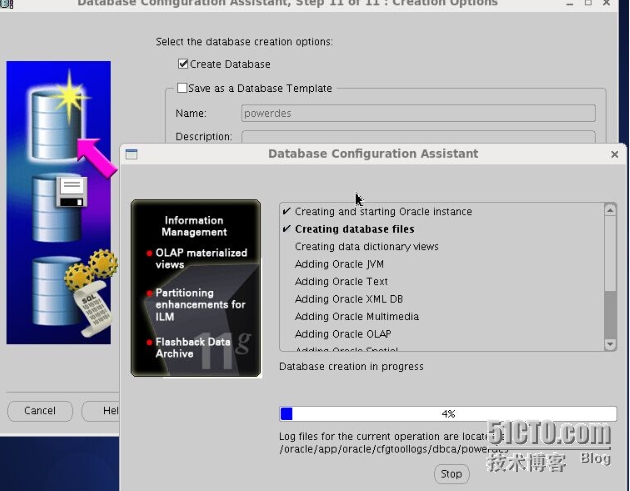Viewport: 630px width, 491px height.
Task: Click the database icon with floppy disk
Action: 59,207
